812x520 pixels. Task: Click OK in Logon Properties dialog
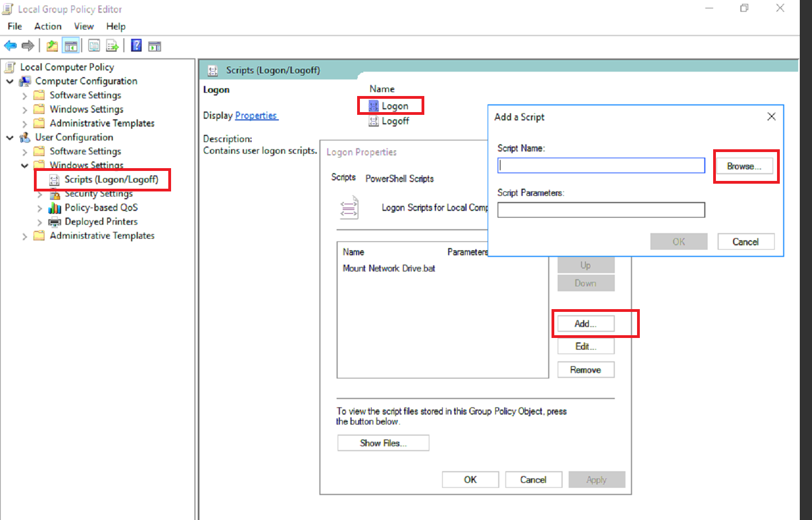point(470,479)
